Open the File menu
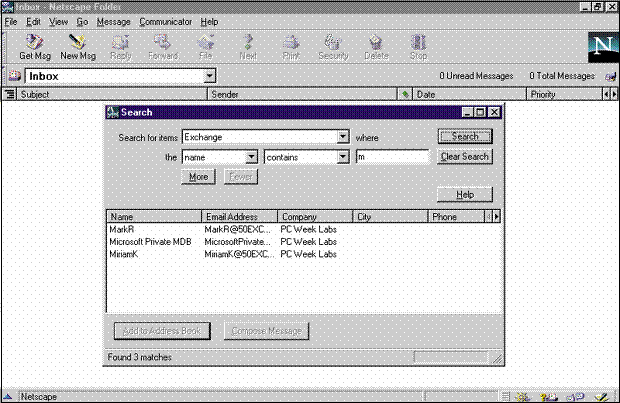 [11, 22]
